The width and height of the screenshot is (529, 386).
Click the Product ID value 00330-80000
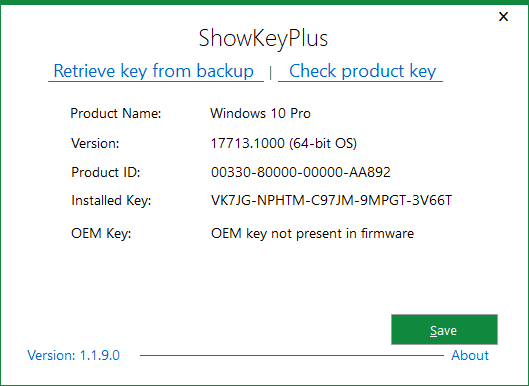tap(301, 172)
